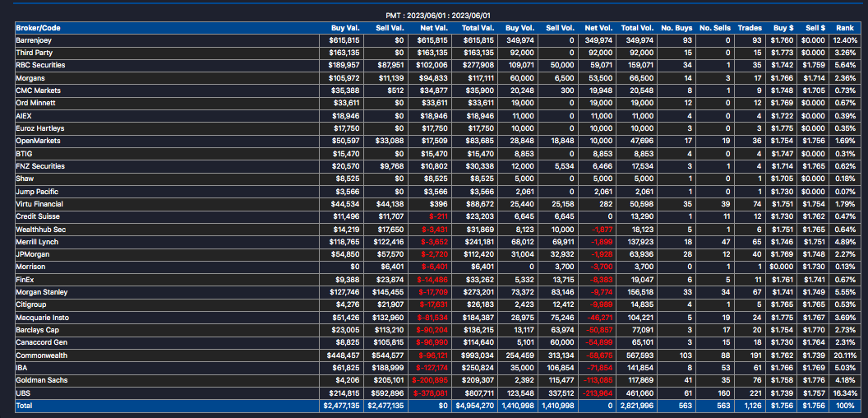Viewport: 868px width, 418px height.
Task: Select the JPMorgan broker name
Action: click(x=33, y=255)
